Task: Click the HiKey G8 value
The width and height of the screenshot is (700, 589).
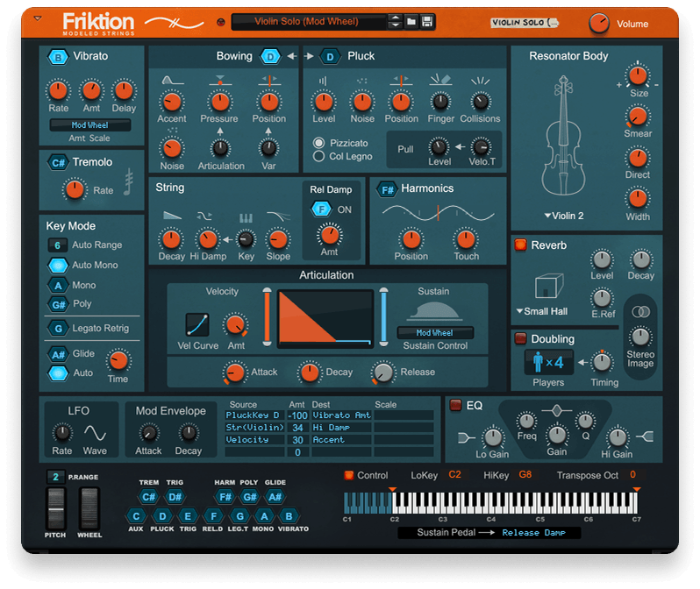Action: click(525, 475)
